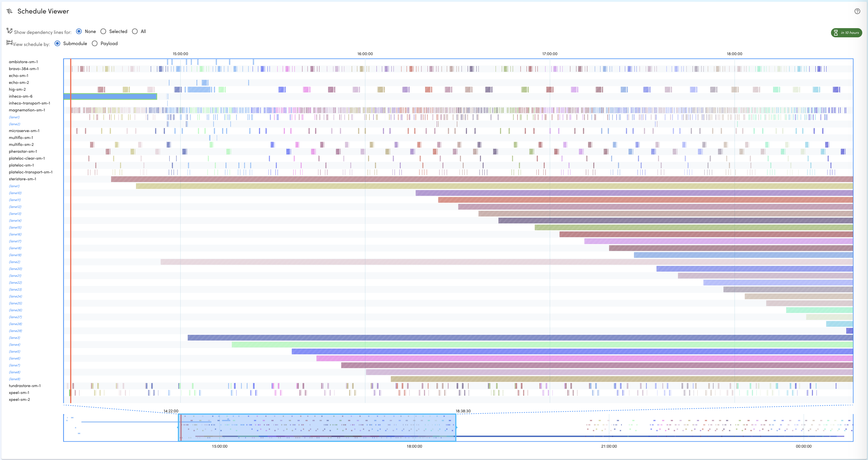Click the Schedule Viewer header icon
The width and height of the screenshot is (868, 460).
tap(9, 11)
